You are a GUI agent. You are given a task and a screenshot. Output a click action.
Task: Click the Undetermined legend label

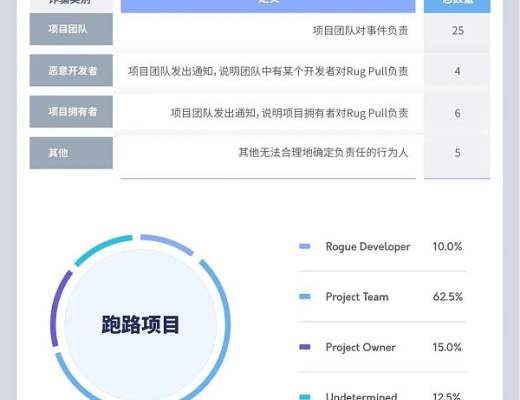click(x=361, y=396)
